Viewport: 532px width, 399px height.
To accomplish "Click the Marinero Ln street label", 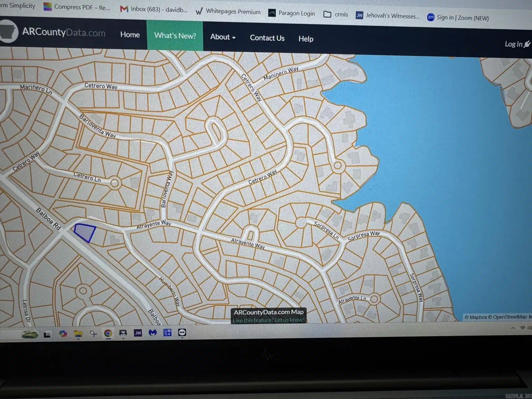I will tap(36, 89).
